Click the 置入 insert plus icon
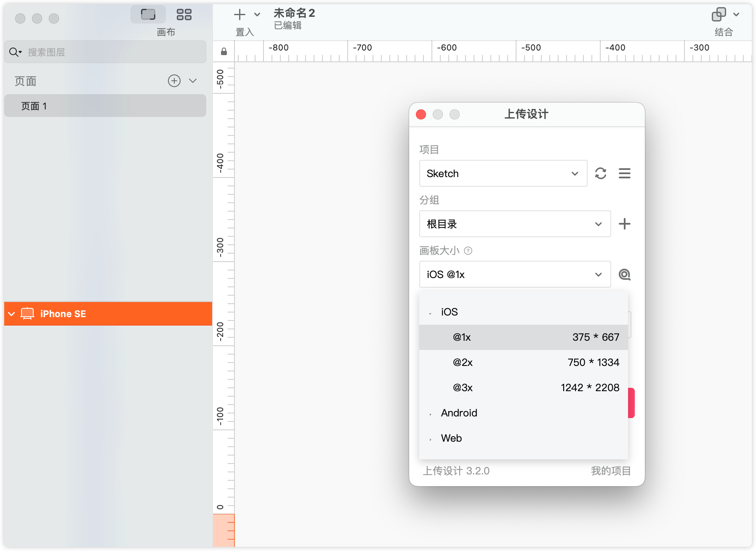The width and height of the screenshot is (756, 551). tap(240, 15)
